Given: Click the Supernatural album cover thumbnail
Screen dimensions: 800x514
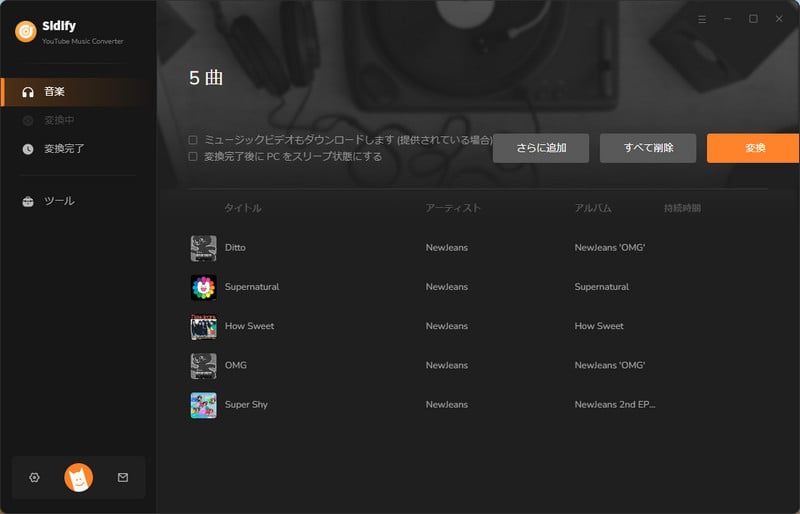Looking at the screenshot, I should (x=204, y=287).
